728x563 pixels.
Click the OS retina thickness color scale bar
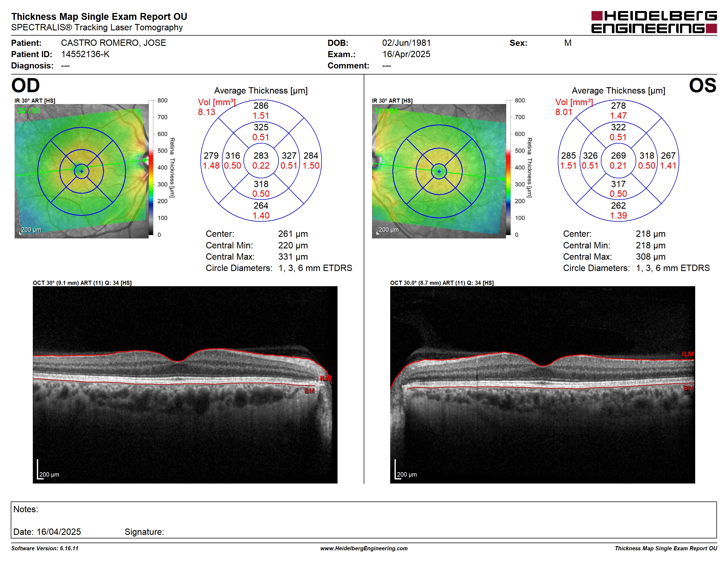508,168
